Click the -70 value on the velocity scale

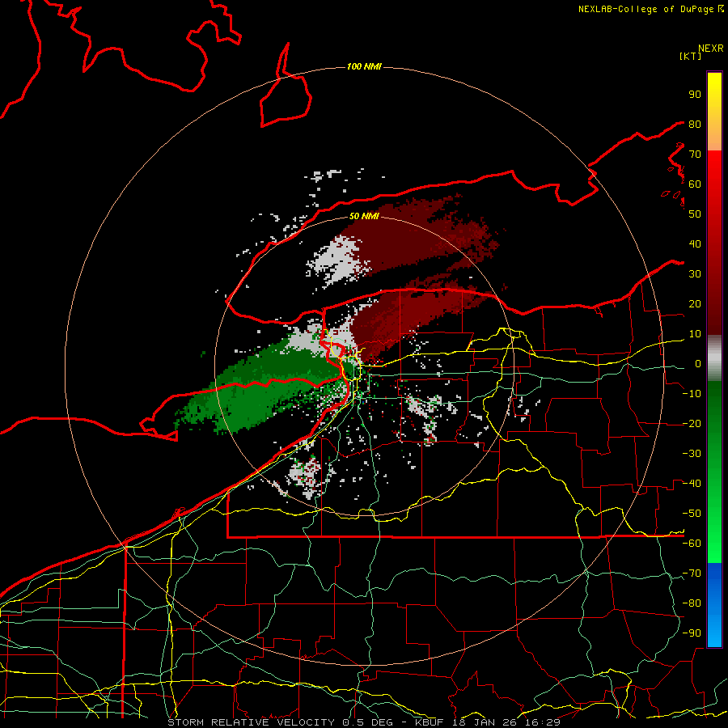[692, 574]
